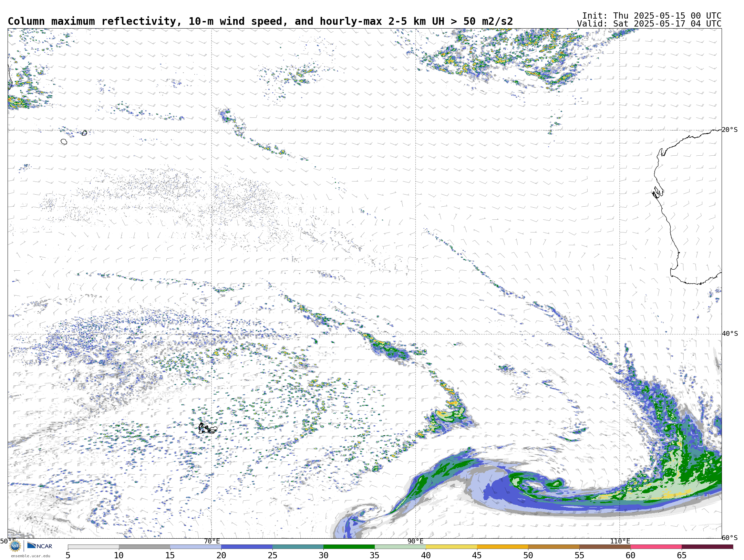Click the colorbar label "50"
This screenshot has height=560, width=744.
click(x=528, y=556)
